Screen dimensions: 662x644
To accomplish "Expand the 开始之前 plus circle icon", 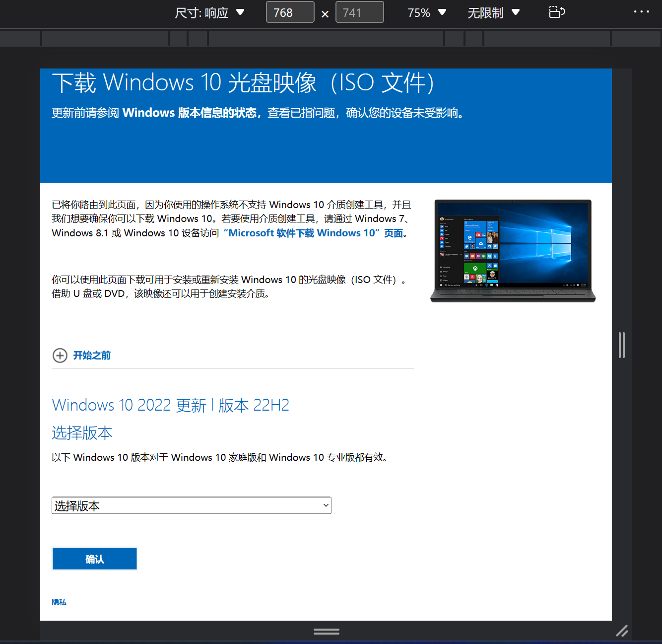I will click(x=60, y=356).
